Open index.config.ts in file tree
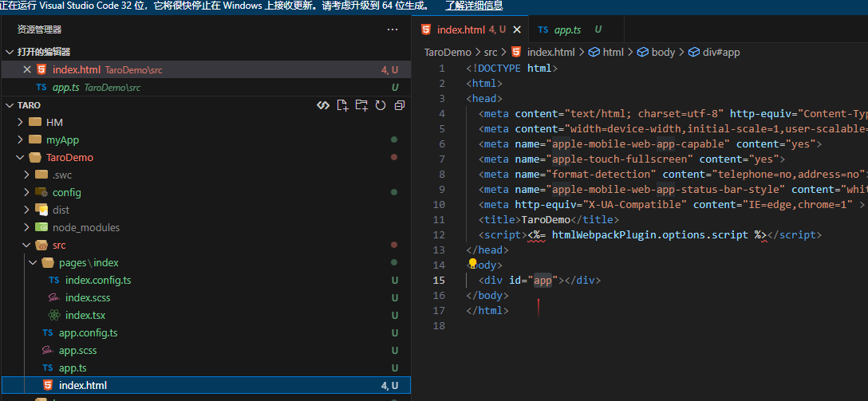 tap(206, 281)
